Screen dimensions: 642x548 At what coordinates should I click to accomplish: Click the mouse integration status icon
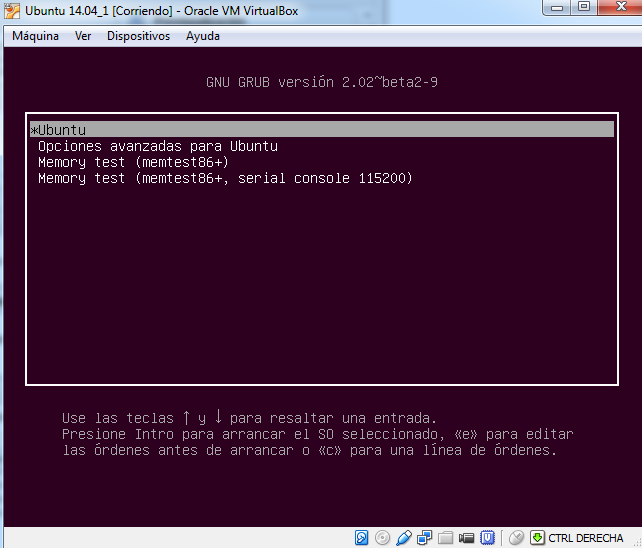click(516, 537)
